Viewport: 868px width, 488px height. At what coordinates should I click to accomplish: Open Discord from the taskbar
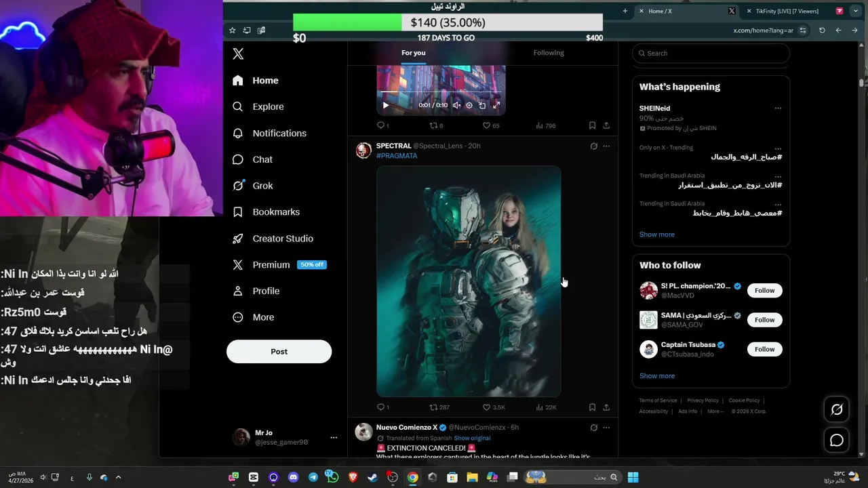coord(293,477)
